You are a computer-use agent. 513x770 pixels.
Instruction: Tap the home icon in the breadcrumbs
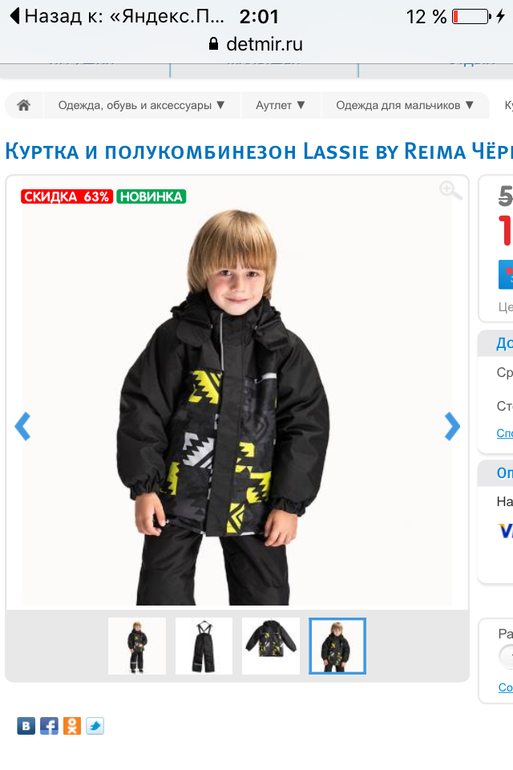(x=24, y=105)
